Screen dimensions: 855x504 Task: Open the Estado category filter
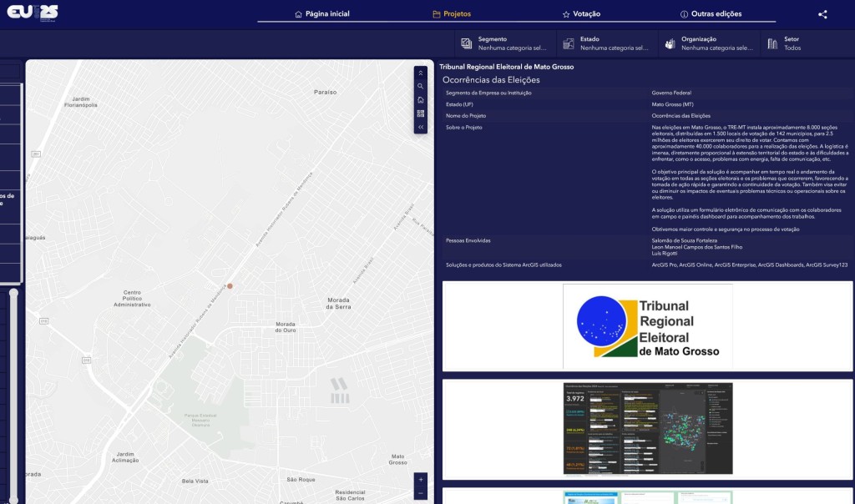pyautogui.click(x=605, y=43)
